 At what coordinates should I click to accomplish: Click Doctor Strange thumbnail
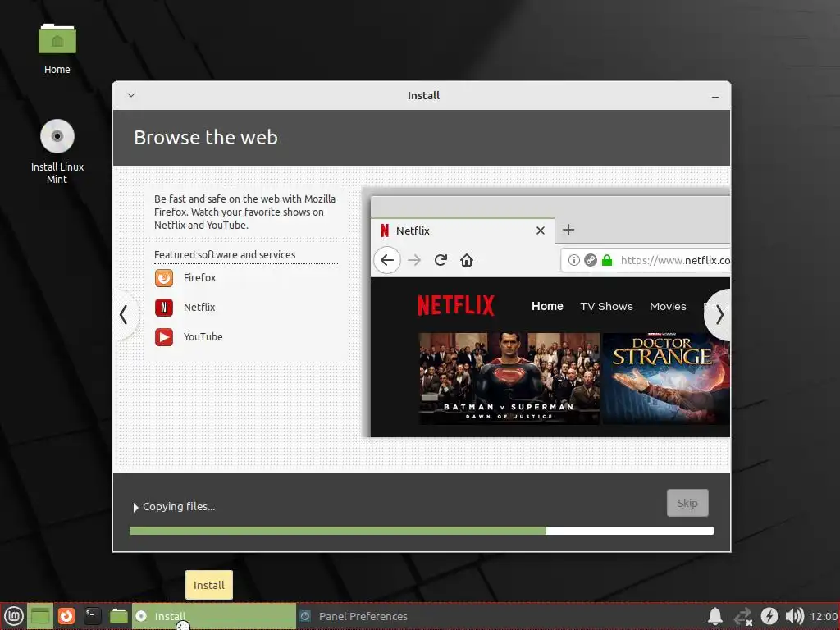(666, 379)
